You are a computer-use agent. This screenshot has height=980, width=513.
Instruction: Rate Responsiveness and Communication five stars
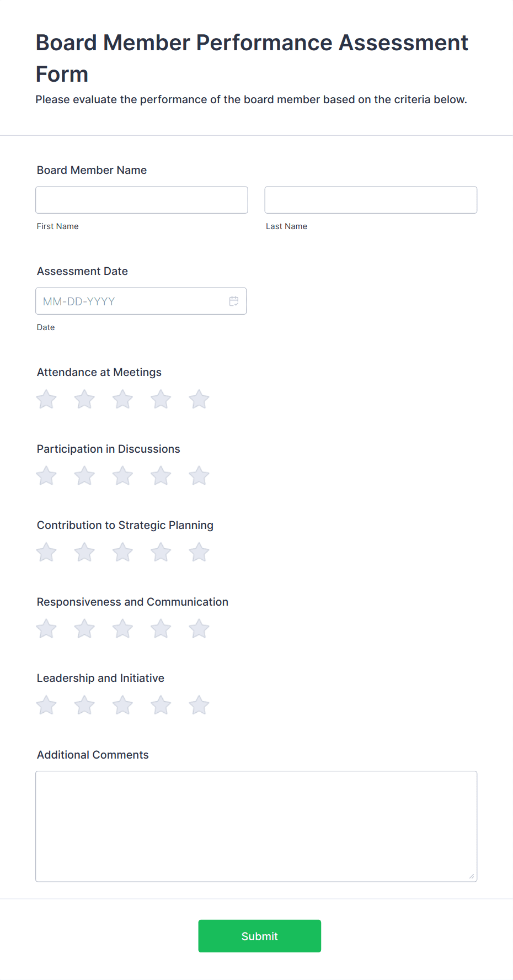[x=199, y=628]
